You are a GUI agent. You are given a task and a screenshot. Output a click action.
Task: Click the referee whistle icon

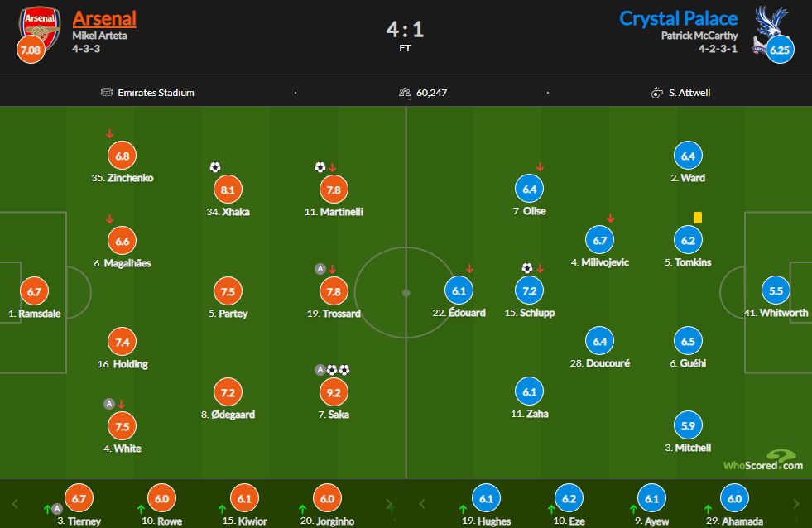pos(657,93)
